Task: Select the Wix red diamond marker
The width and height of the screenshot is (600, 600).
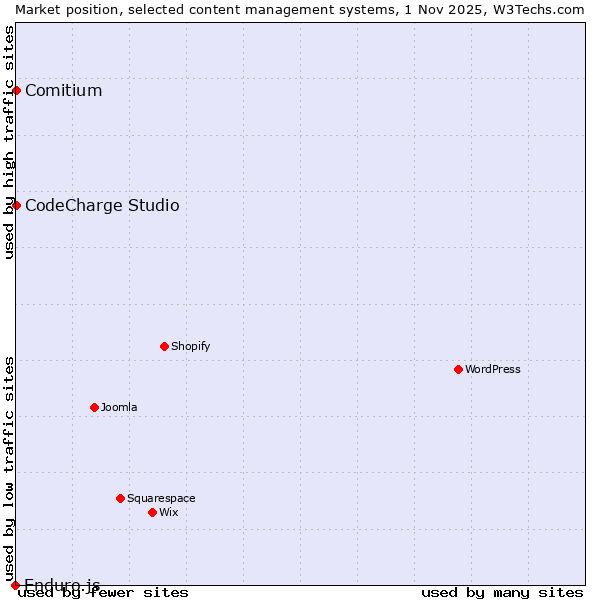Action: (152, 513)
